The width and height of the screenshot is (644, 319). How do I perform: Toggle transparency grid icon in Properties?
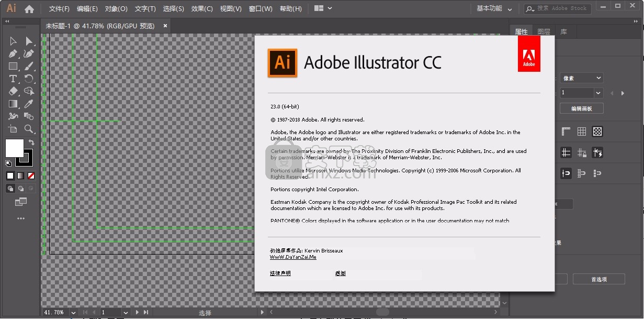coord(597,131)
